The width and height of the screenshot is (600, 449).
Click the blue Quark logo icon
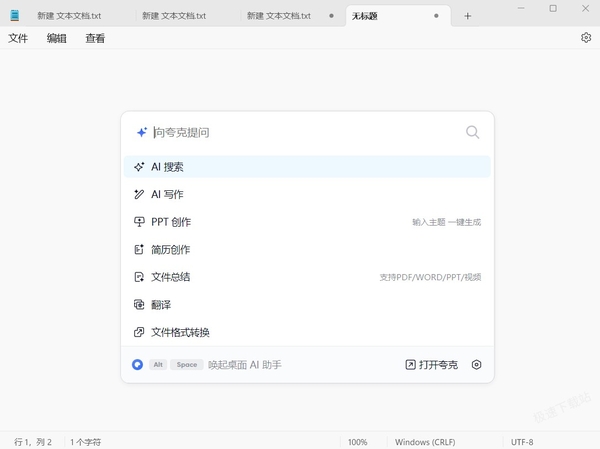137,364
